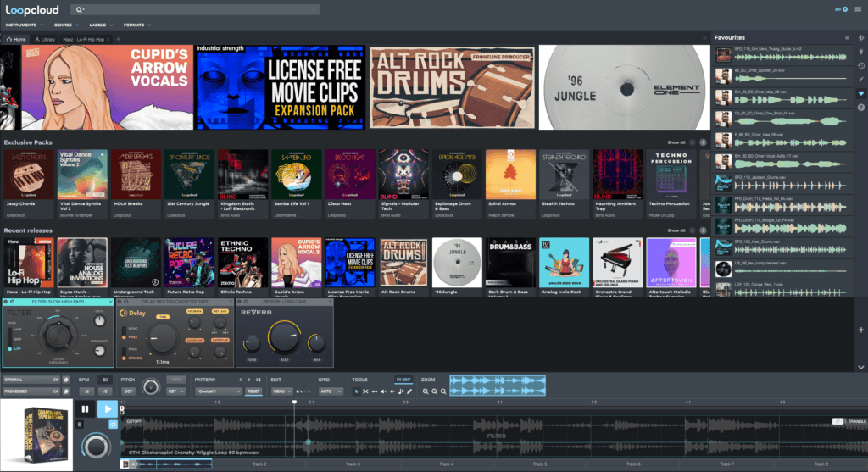Click the Oct pitch button

tap(128, 391)
